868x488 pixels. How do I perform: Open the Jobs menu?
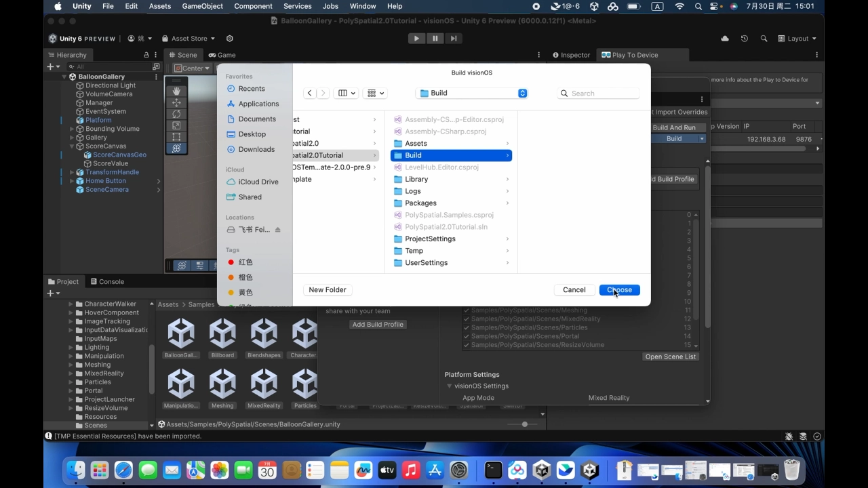[x=330, y=6]
